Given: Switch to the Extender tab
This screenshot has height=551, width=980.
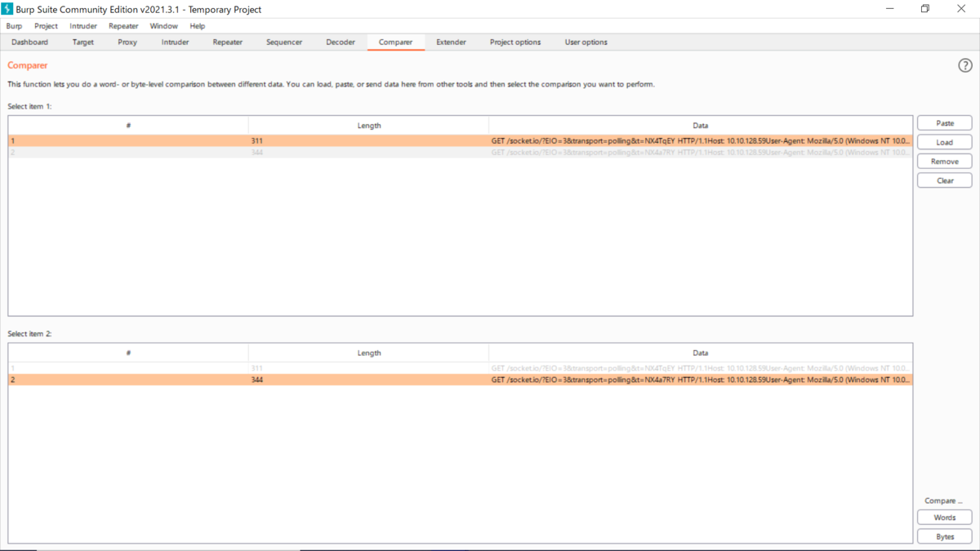Looking at the screenshot, I should 451,42.
